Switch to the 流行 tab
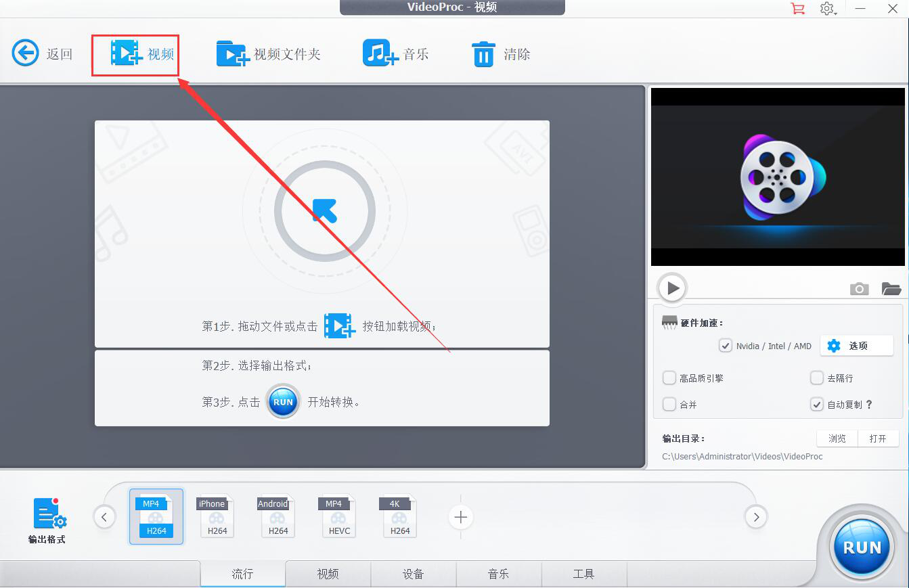This screenshot has height=588, width=909. (243, 574)
